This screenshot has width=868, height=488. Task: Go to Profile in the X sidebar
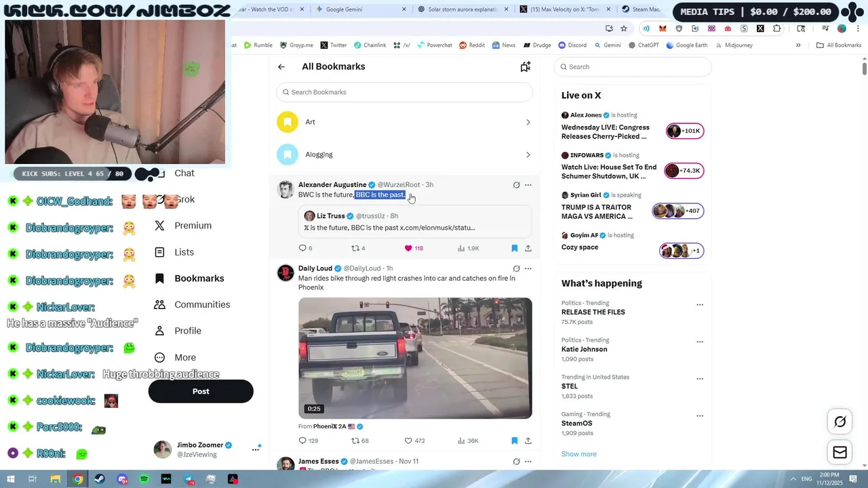(x=178, y=331)
